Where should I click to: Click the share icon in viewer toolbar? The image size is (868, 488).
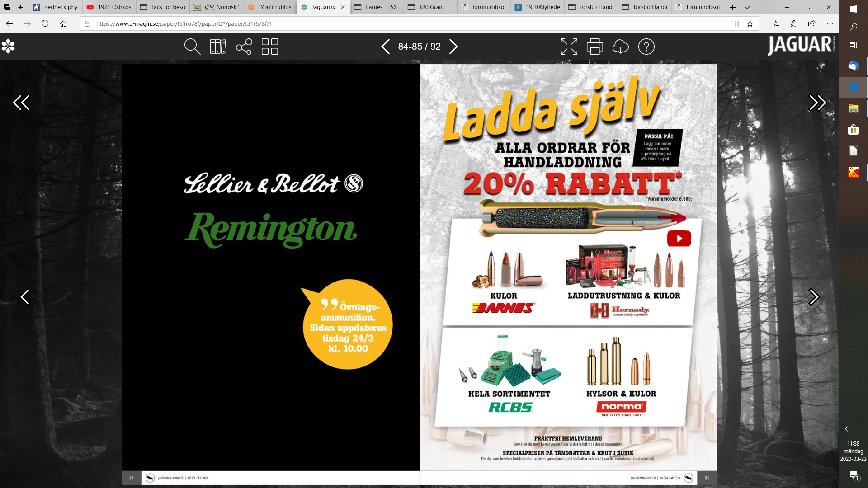(244, 47)
